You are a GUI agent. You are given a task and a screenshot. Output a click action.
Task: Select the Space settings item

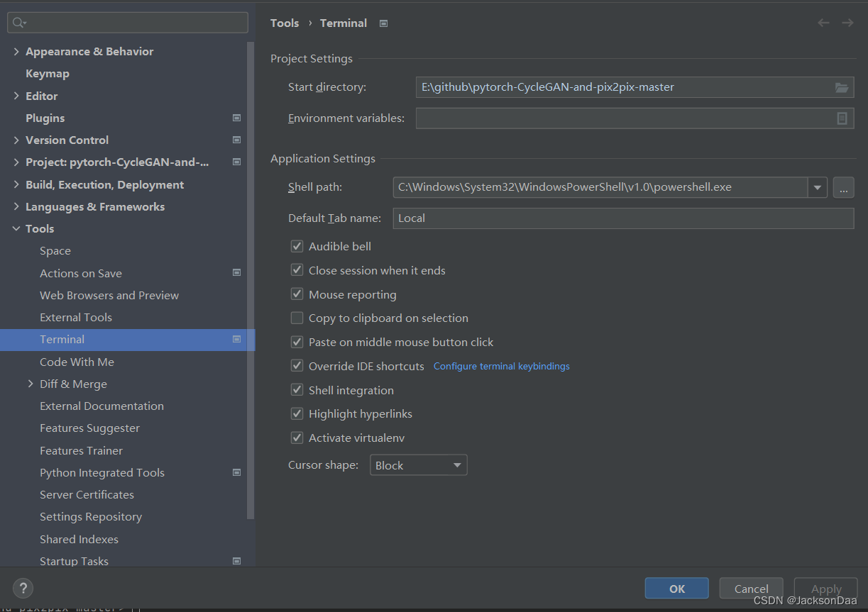click(x=55, y=250)
